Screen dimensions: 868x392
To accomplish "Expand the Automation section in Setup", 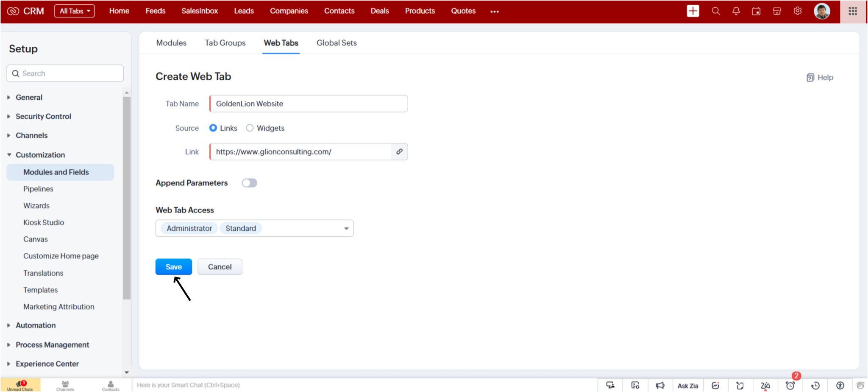I will 36,325.
